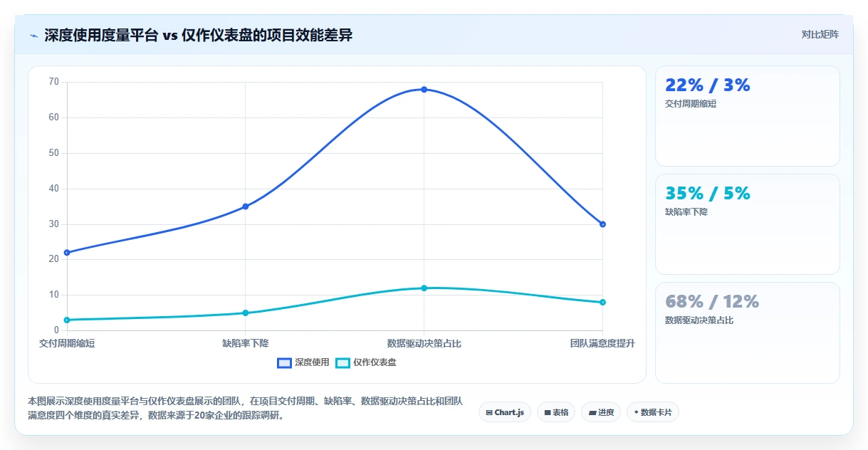Click the 22% / 3% metric card
The height and width of the screenshot is (450, 868).
(x=748, y=116)
